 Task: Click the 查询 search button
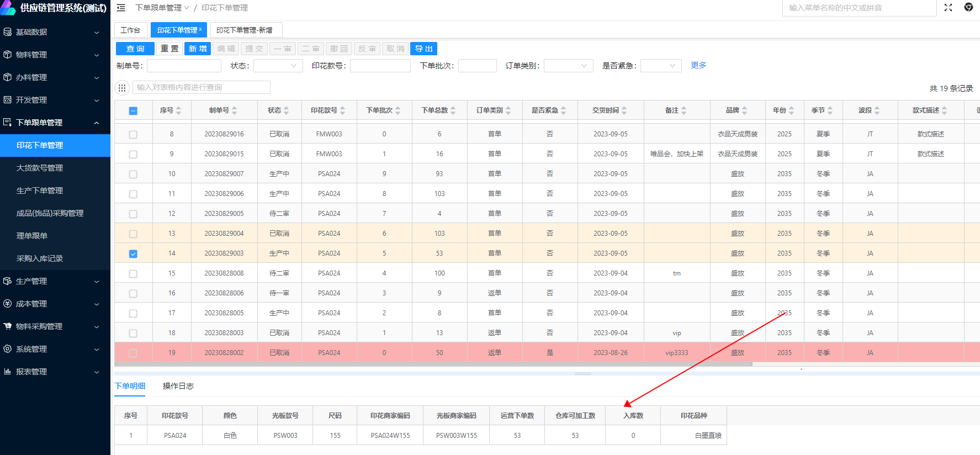[135, 49]
